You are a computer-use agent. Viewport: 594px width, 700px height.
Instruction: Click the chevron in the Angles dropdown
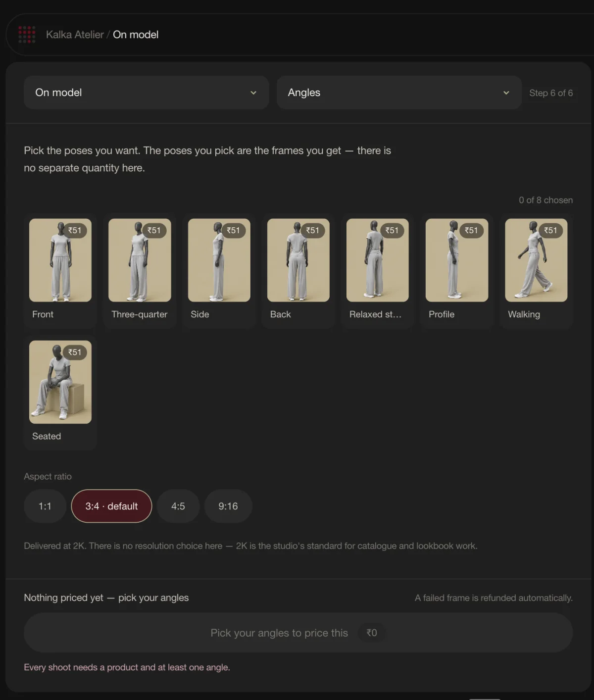(506, 93)
